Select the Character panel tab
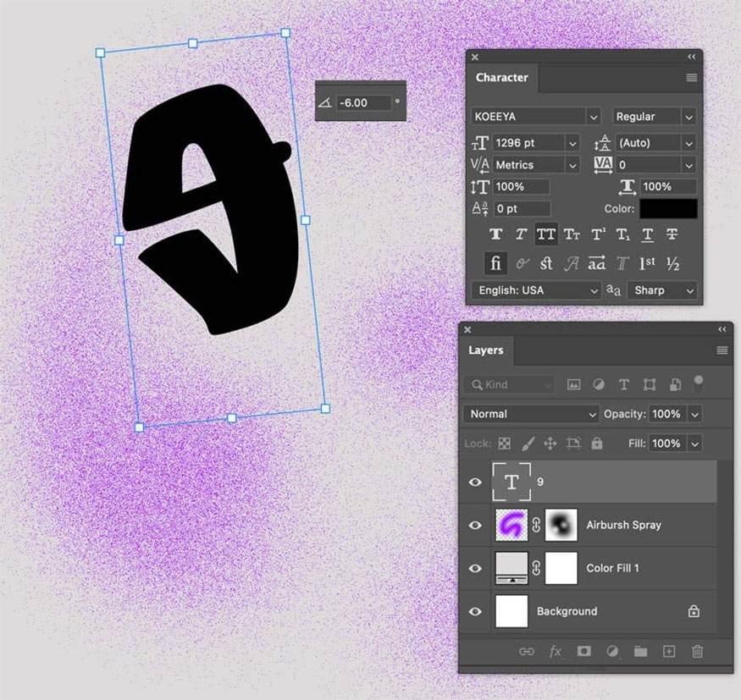The image size is (741, 700). (x=501, y=78)
